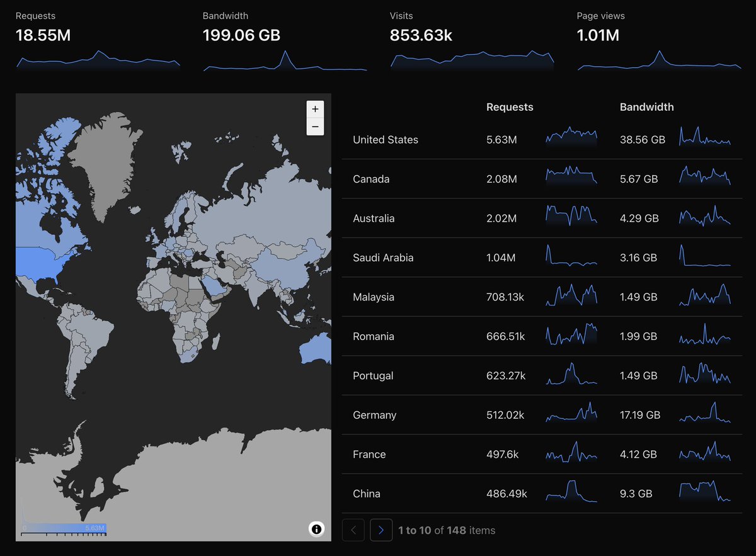The image size is (756, 556).
Task: Select the Bandwidth column header
Action: [646, 107]
